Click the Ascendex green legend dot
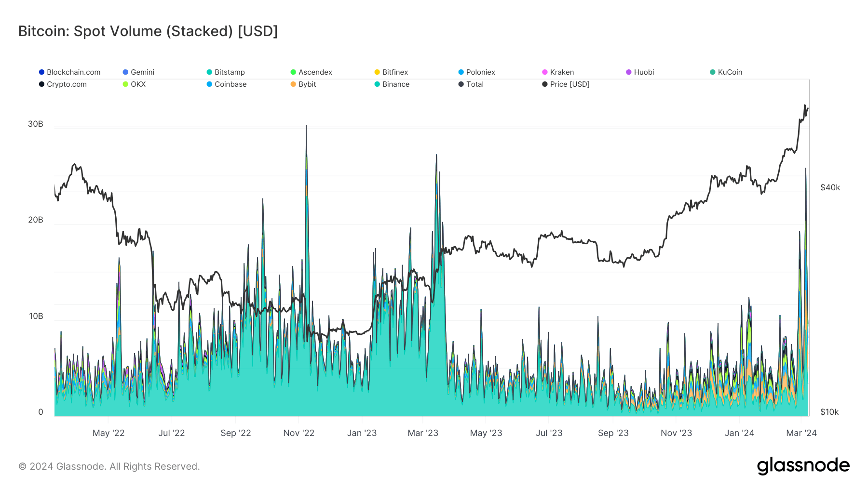 [293, 72]
